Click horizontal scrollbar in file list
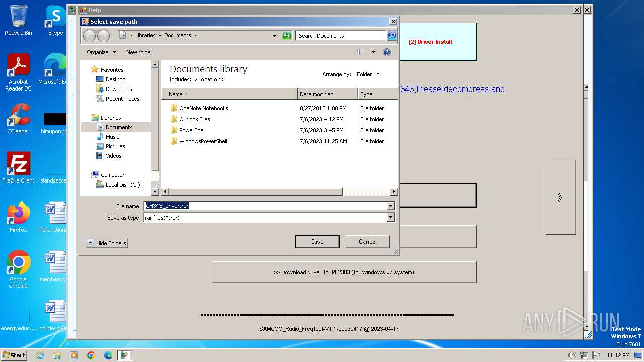 [256, 192]
